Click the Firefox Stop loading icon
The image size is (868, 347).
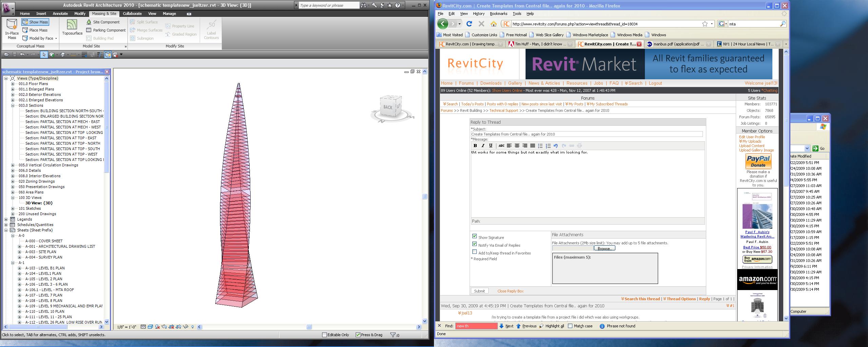pos(481,24)
